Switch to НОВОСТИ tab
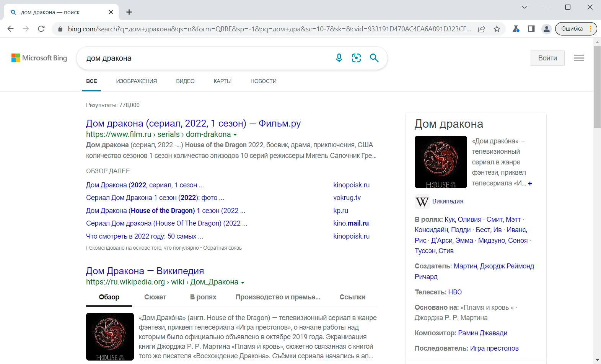The height and width of the screenshot is (364, 601). [264, 81]
